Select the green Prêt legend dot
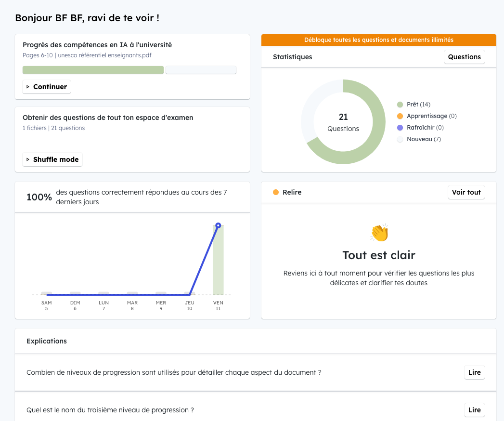This screenshot has width=504, height=421. pyautogui.click(x=400, y=105)
